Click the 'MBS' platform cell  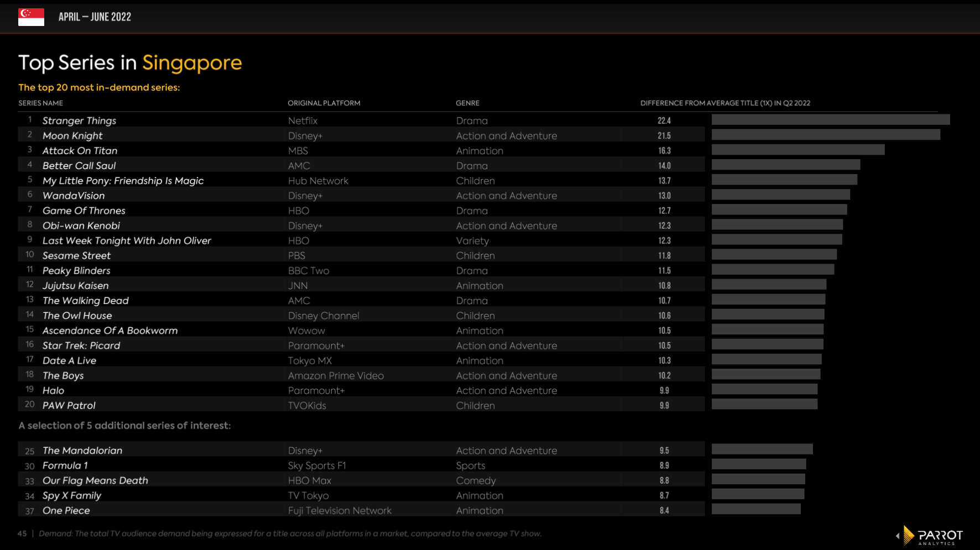pyautogui.click(x=298, y=150)
